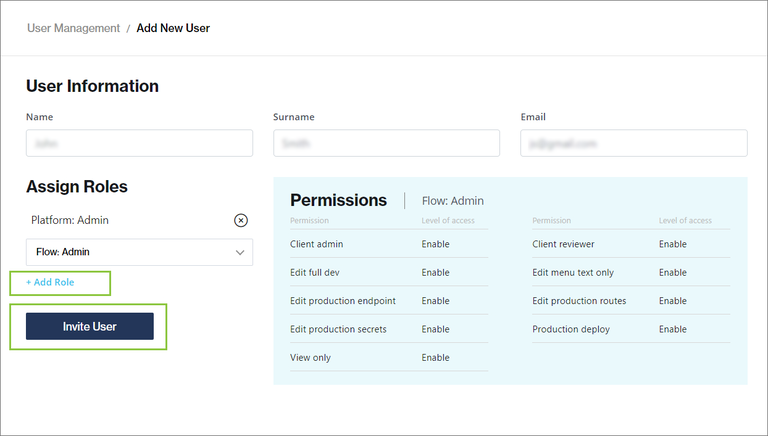
Task: Remove the Platform: Admin role
Action: pyautogui.click(x=241, y=220)
